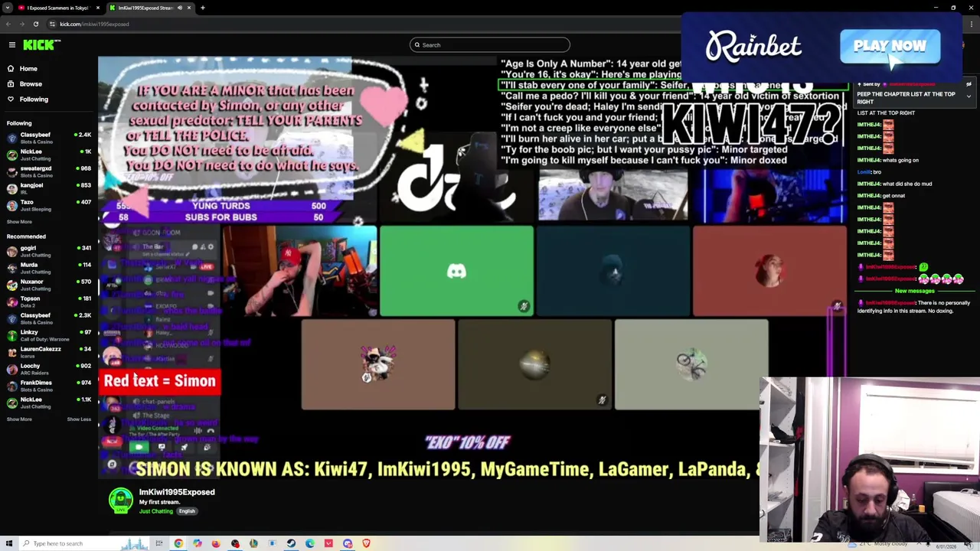Open Linkzy Call of Duty channel
Screen dimensions: 980x551
(x=48, y=335)
